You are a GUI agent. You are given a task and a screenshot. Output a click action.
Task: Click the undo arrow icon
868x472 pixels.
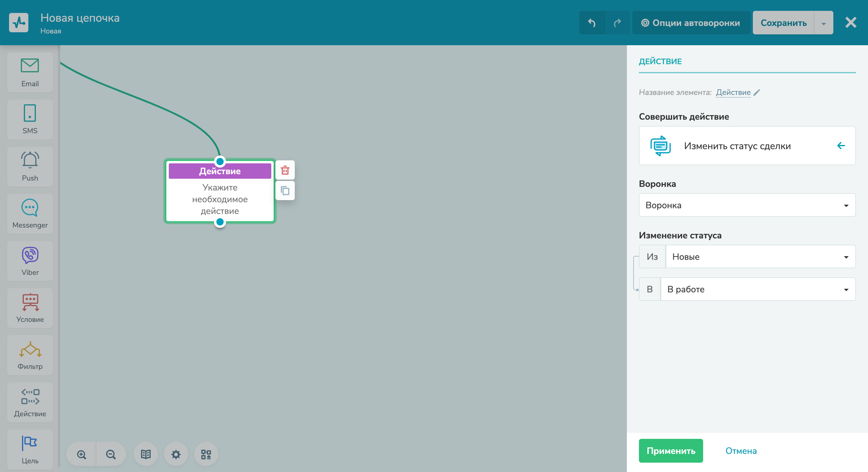[592, 22]
